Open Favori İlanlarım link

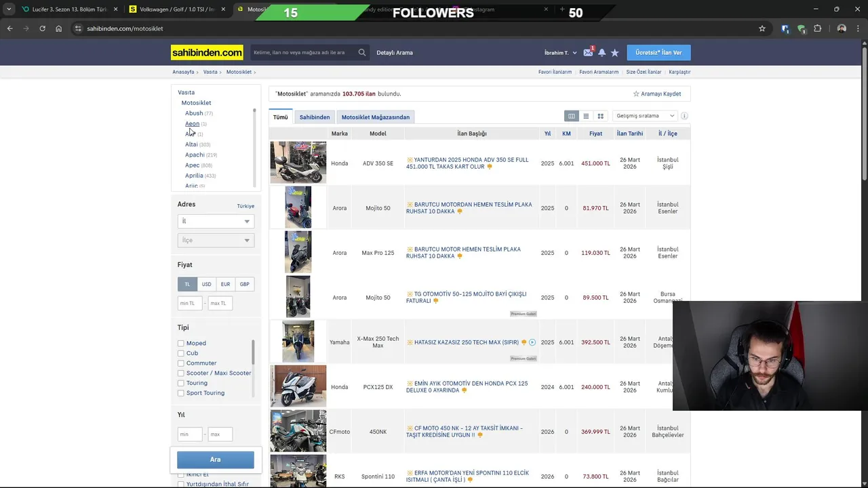coord(555,72)
